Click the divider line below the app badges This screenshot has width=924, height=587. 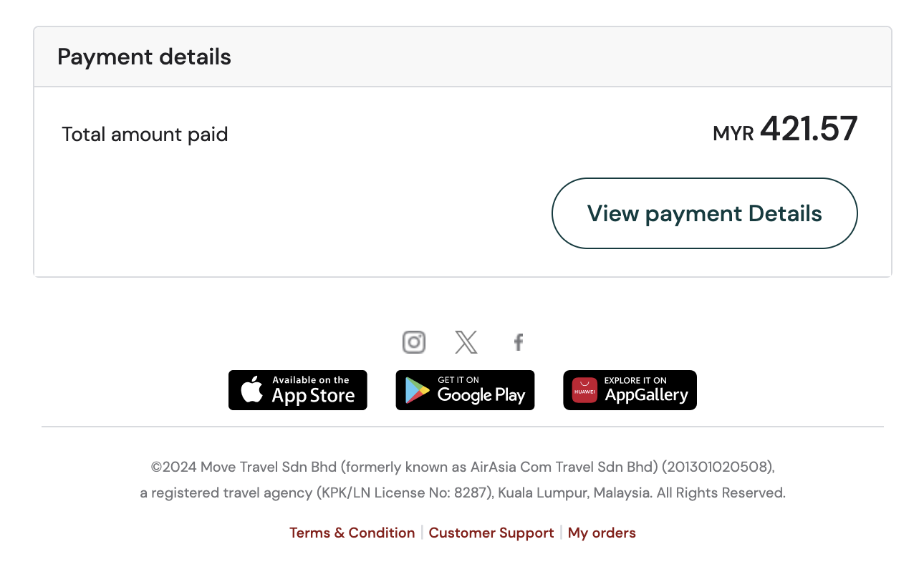(x=463, y=427)
